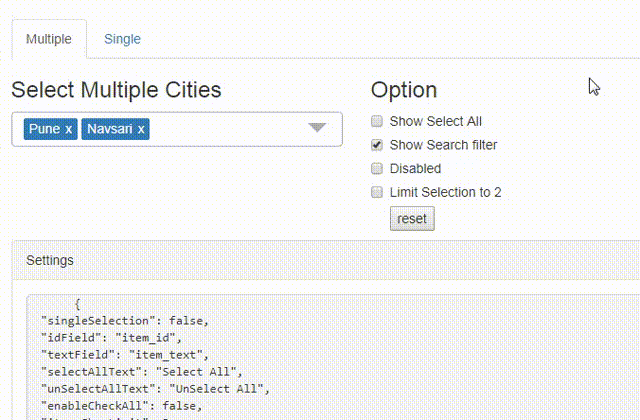Click the "singleSelection" line in settings JSON
This screenshot has height=420, width=640.
(x=124, y=320)
